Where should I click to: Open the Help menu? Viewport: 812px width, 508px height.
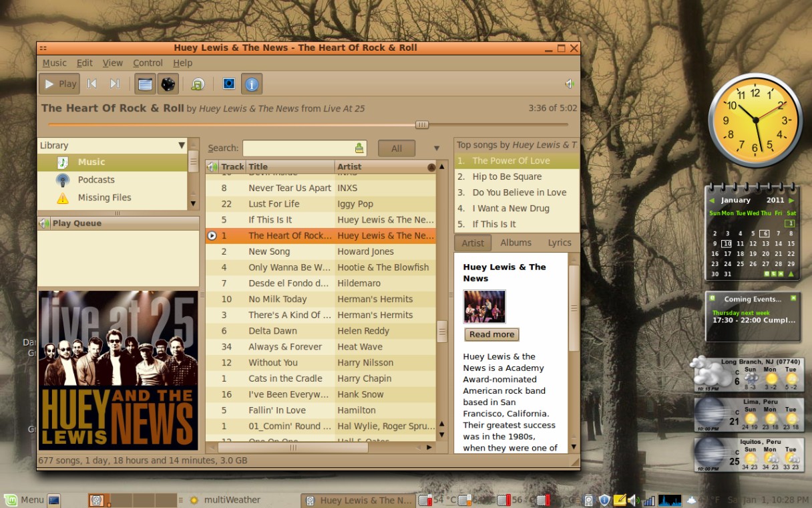(182, 63)
